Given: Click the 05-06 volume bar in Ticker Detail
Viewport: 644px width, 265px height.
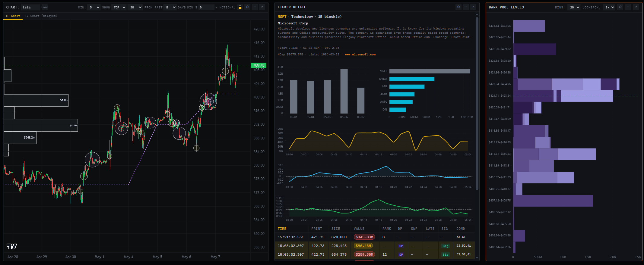Looking at the screenshot, I should point(344,91).
